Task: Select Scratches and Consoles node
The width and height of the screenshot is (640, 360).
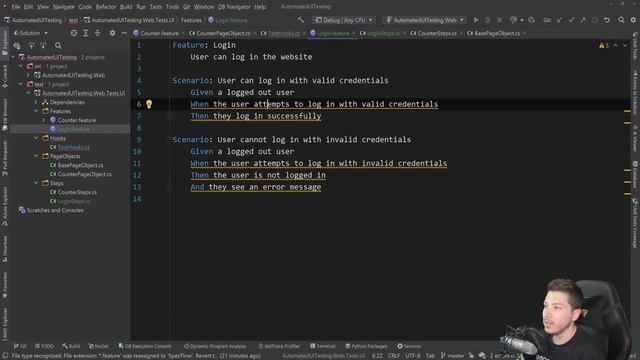Action: tap(55, 210)
